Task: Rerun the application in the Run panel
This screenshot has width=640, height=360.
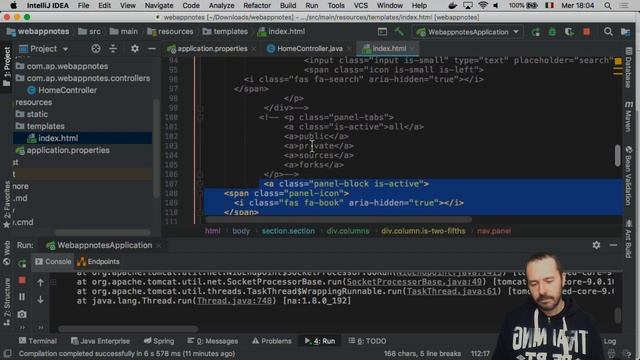Action: (22, 263)
